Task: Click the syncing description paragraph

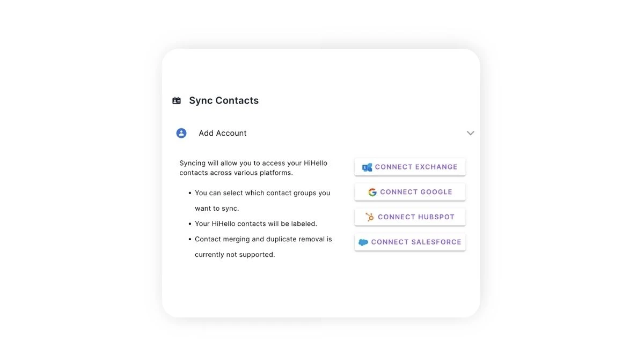Action: (253, 167)
